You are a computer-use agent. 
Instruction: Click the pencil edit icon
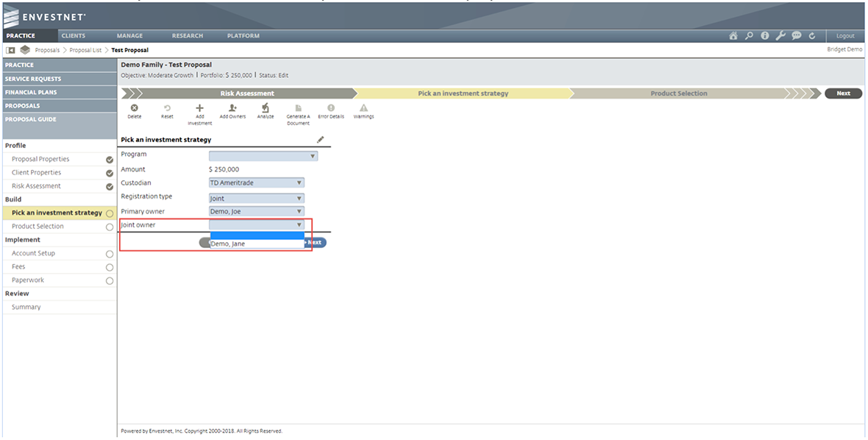click(x=321, y=140)
